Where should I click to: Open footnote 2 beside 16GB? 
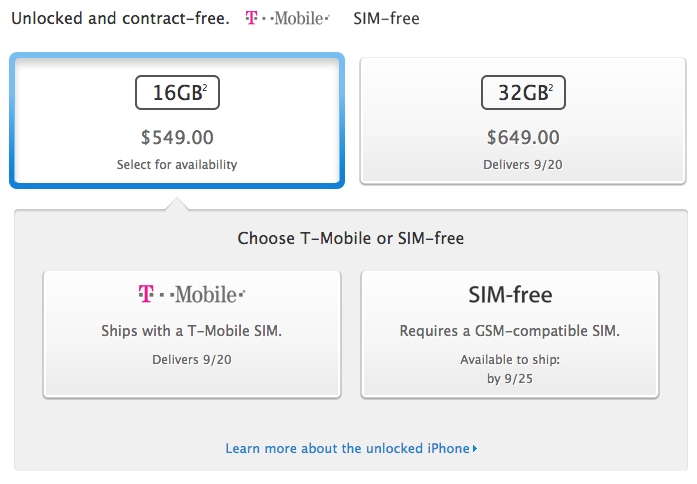[205, 87]
